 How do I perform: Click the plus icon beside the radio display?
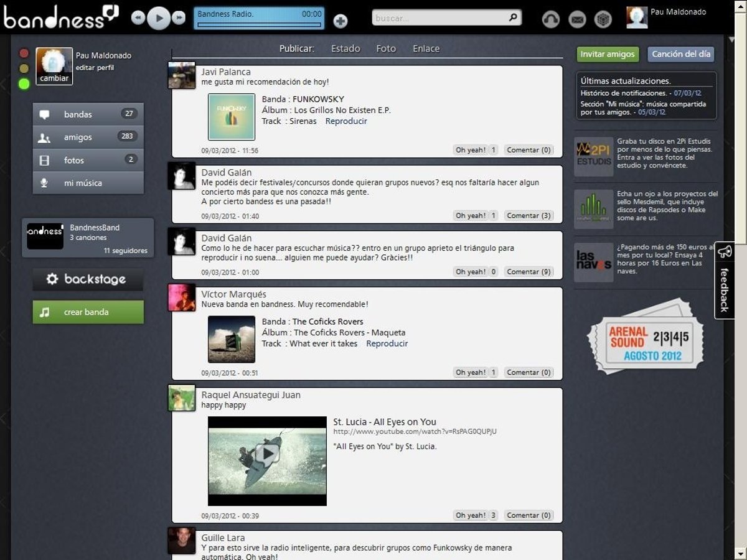[x=341, y=21]
